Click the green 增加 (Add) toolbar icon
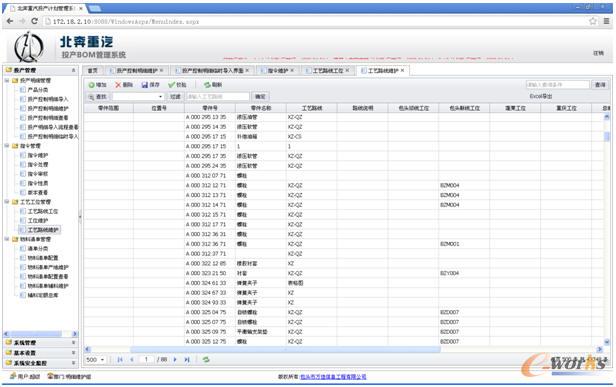 91,85
